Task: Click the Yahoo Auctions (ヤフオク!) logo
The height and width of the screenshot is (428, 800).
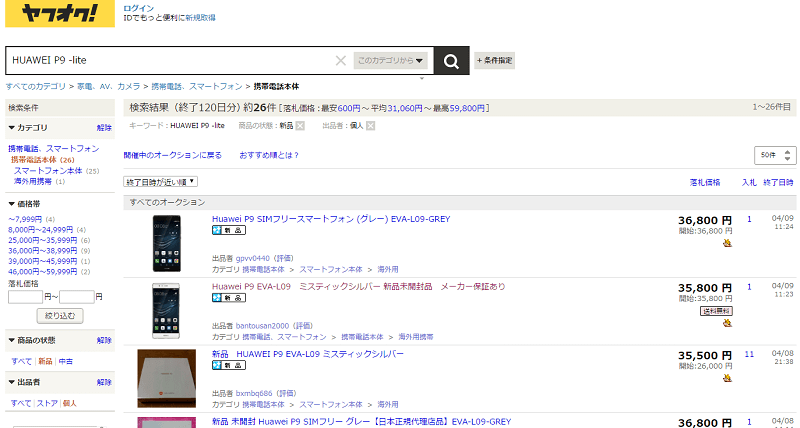Action: pyautogui.click(x=60, y=13)
